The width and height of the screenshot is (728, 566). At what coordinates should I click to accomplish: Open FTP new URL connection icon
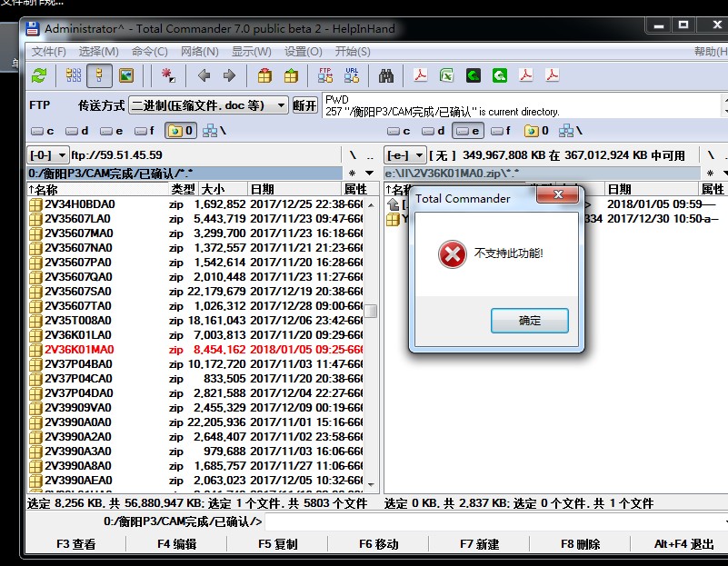point(352,75)
